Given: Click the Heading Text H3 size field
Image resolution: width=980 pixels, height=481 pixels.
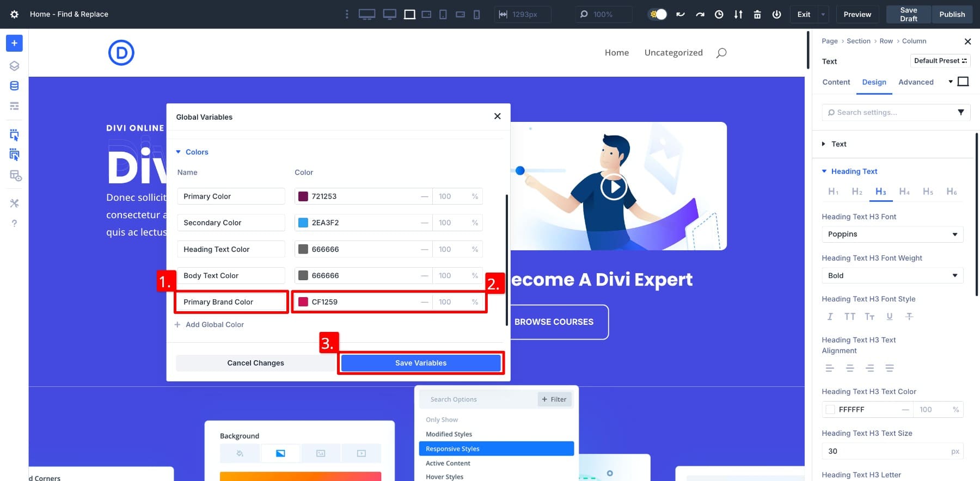Looking at the screenshot, I should pos(892,451).
